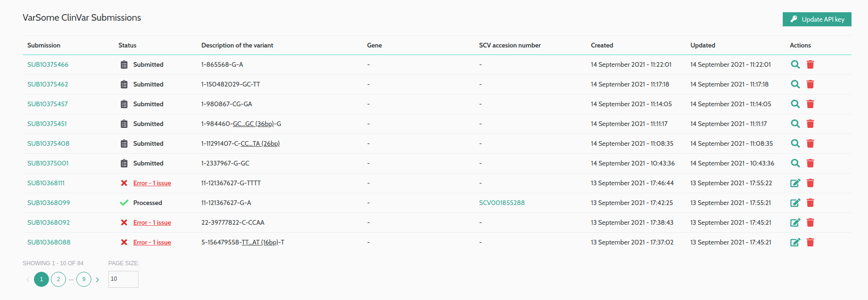
Task: Delete submission SUB10368092
Action: (x=810, y=222)
